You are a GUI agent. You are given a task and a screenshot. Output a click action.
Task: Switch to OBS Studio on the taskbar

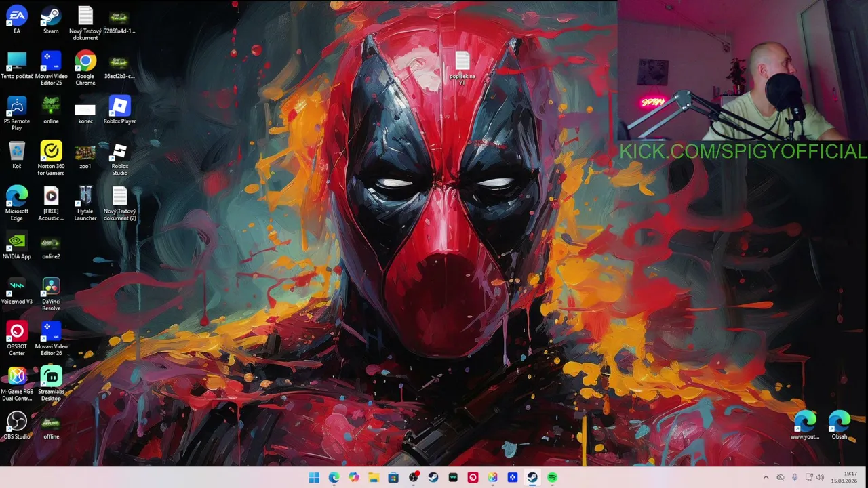[x=413, y=478]
